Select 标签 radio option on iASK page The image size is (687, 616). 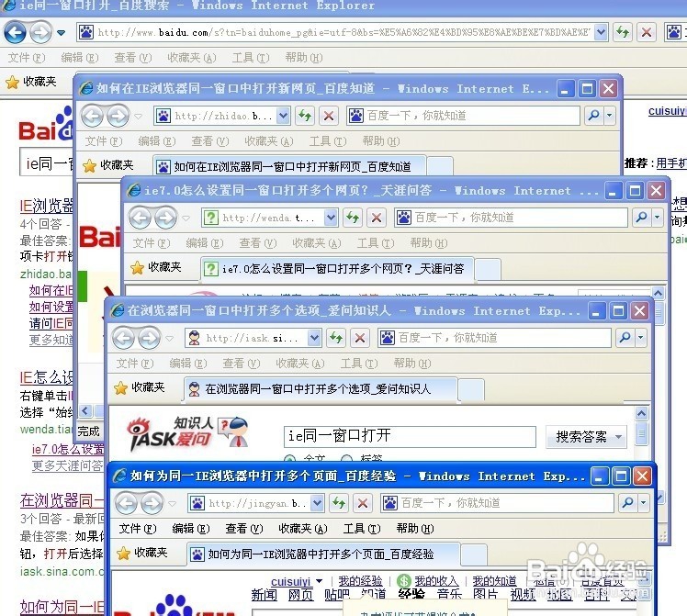coord(346,459)
